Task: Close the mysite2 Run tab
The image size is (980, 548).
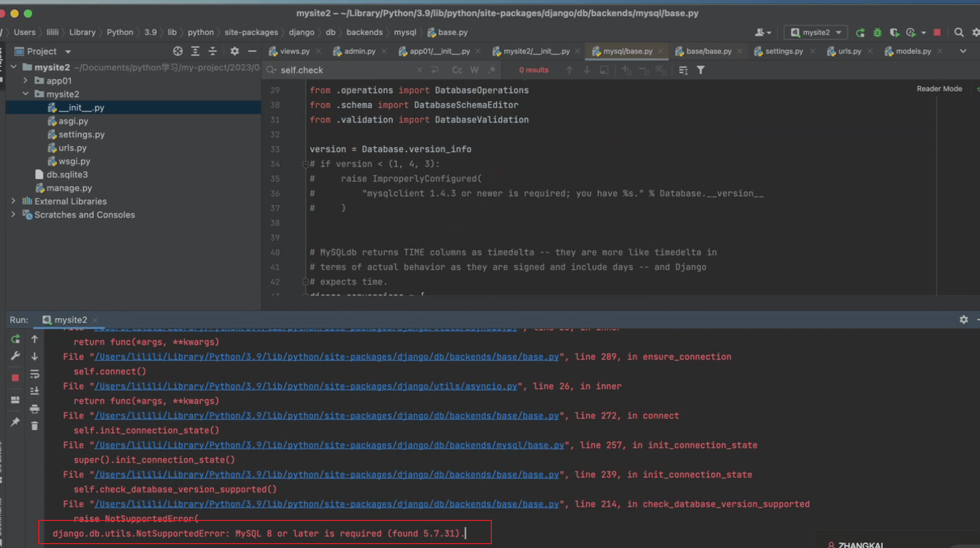Action: point(95,320)
